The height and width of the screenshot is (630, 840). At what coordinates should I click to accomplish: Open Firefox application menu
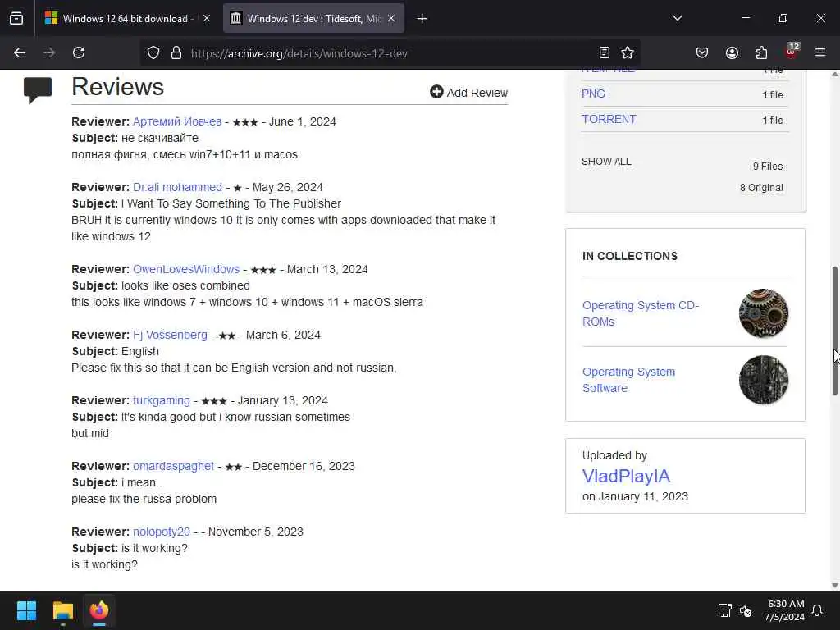[x=820, y=52]
